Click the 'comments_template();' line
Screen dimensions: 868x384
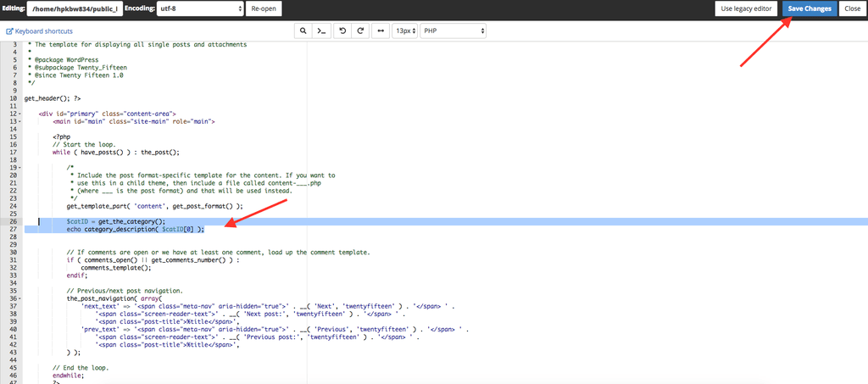point(115,267)
